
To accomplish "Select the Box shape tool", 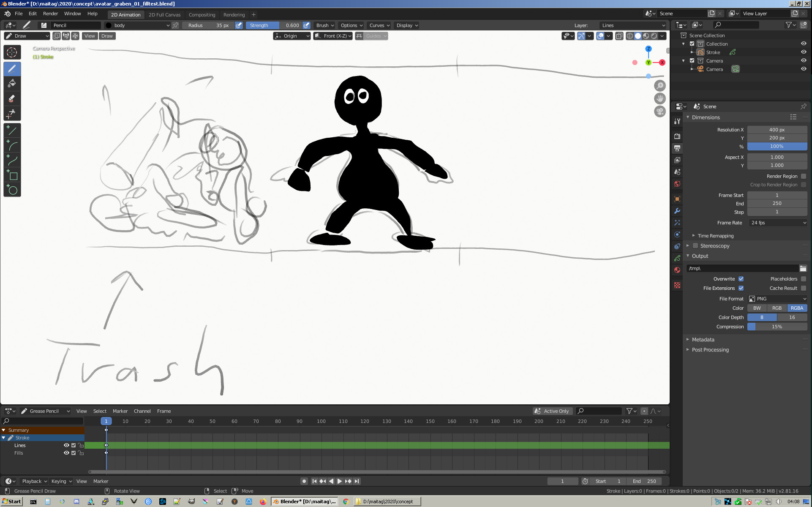I will click(12, 175).
